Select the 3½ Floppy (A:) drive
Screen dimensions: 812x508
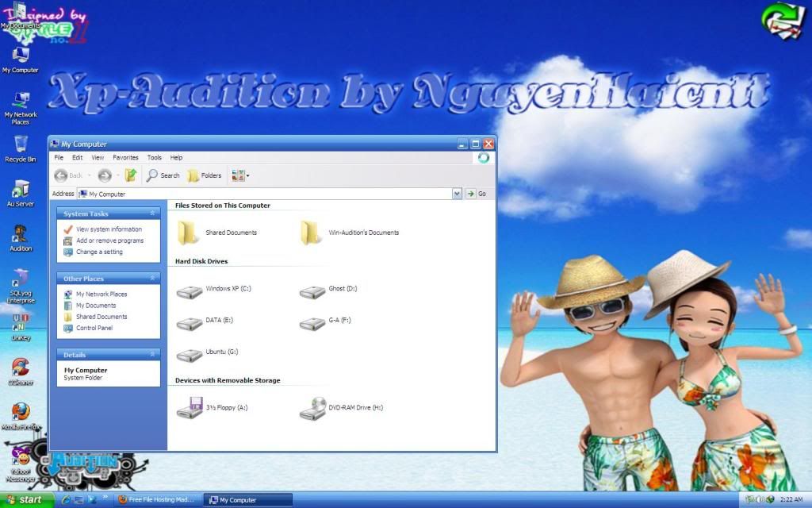pyautogui.click(x=212, y=407)
